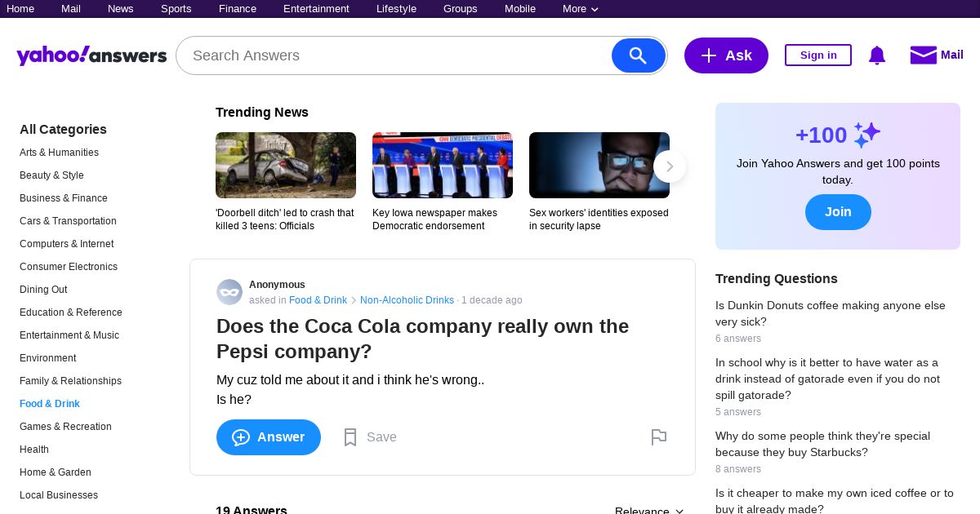The width and height of the screenshot is (980, 514).
Task: Select Health category
Action: coord(34,450)
